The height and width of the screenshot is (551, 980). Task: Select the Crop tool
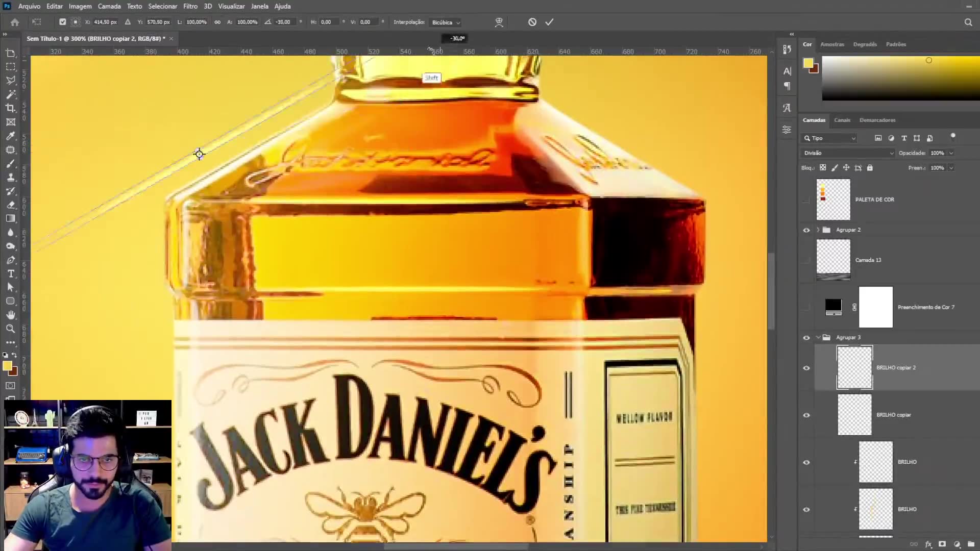(10, 108)
